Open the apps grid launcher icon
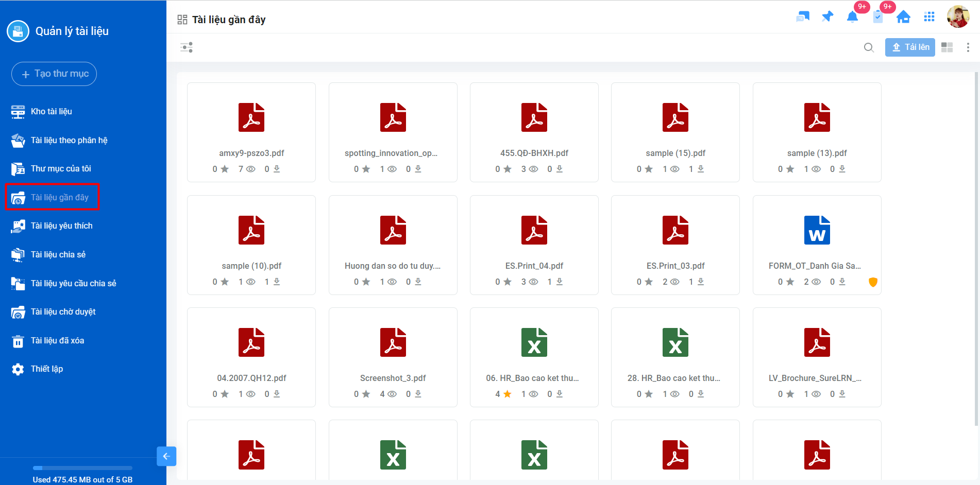980x485 pixels. pyautogui.click(x=929, y=17)
